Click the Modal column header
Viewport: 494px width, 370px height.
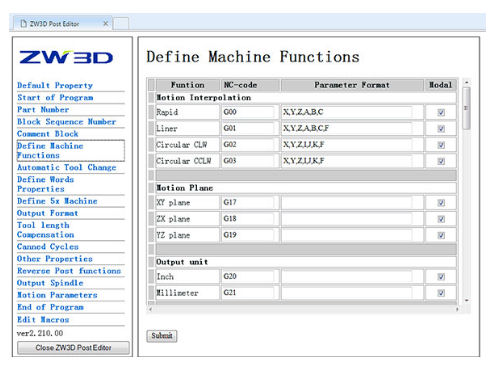point(440,85)
